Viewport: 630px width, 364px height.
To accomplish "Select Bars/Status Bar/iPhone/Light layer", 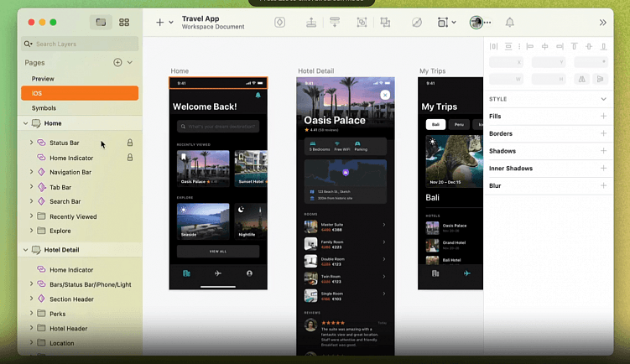I will (x=80, y=284).
